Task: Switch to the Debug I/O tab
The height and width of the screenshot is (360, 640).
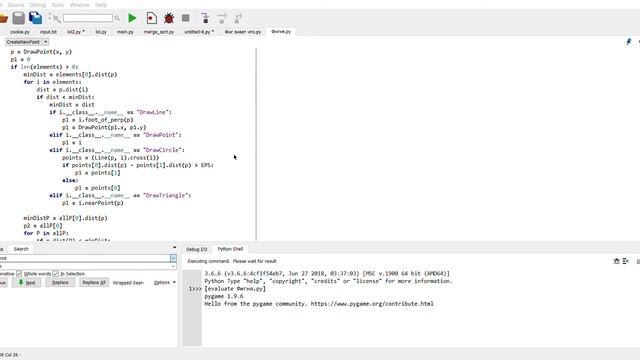Action: pos(196,249)
